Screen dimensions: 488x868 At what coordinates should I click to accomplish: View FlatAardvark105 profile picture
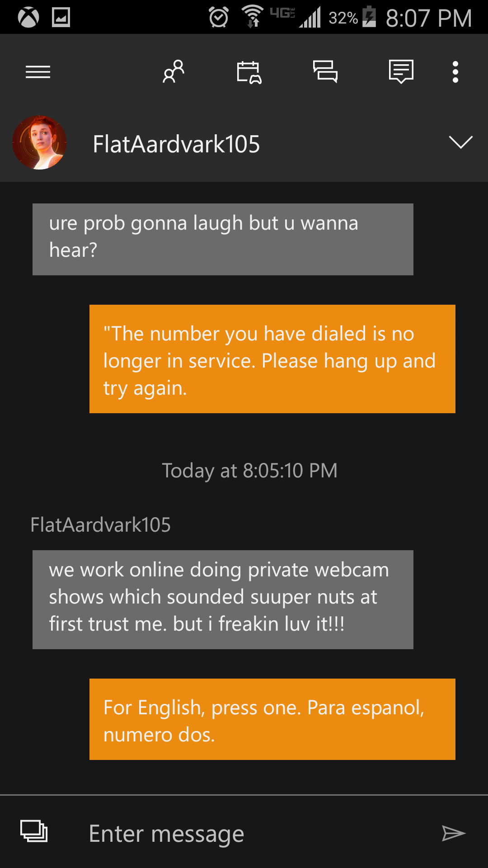[x=39, y=143]
